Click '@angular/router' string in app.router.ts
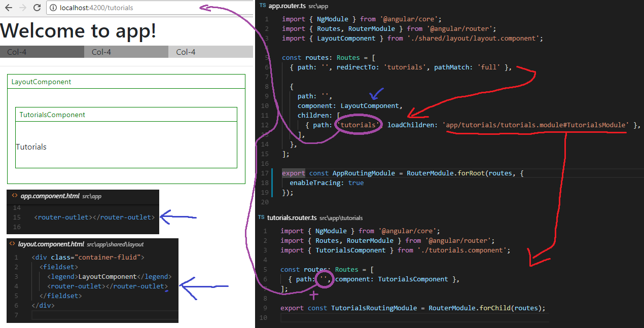Viewport: 644px width, 328px height. [460, 29]
